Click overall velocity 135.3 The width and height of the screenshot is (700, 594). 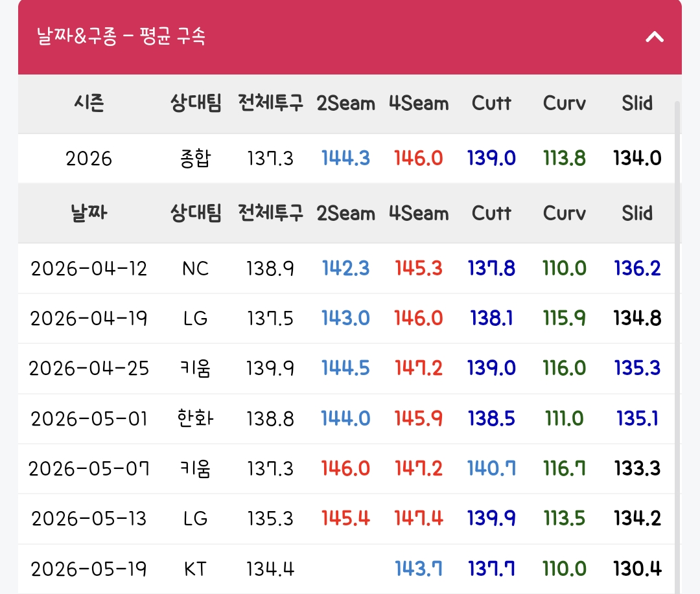[x=270, y=519]
